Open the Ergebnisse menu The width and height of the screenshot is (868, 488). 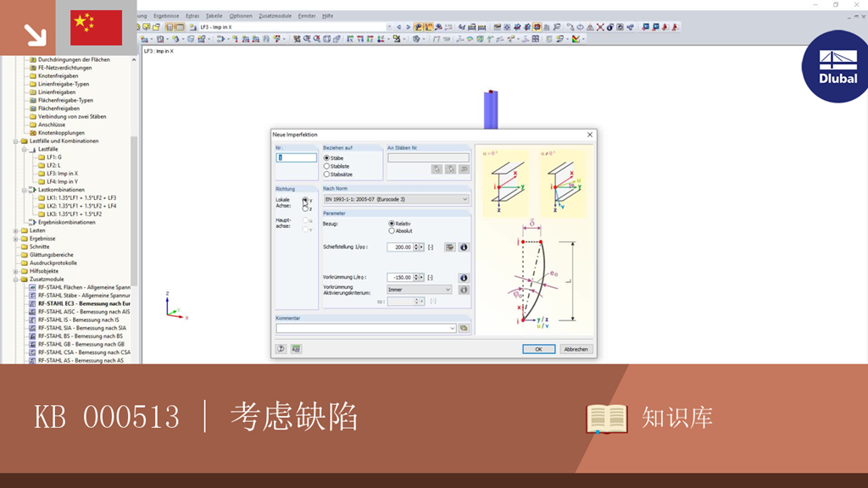click(166, 16)
